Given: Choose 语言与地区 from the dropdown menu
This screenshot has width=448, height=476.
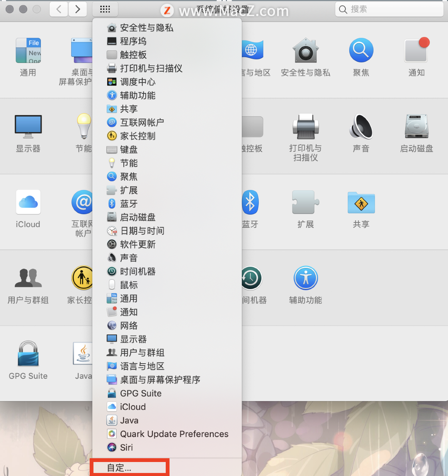Looking at the screenshot, I should [x=167, y=366].
